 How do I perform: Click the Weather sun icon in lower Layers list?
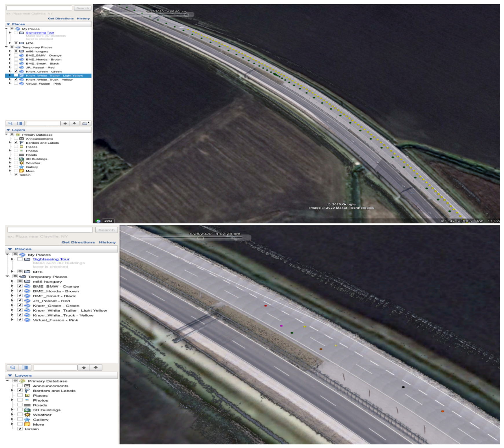[x=27, y=415]
